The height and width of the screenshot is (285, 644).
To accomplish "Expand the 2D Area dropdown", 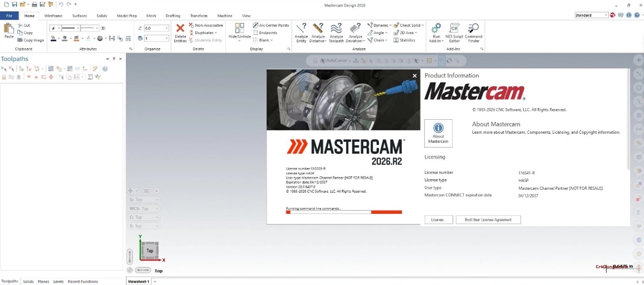I will coord(416,32).
